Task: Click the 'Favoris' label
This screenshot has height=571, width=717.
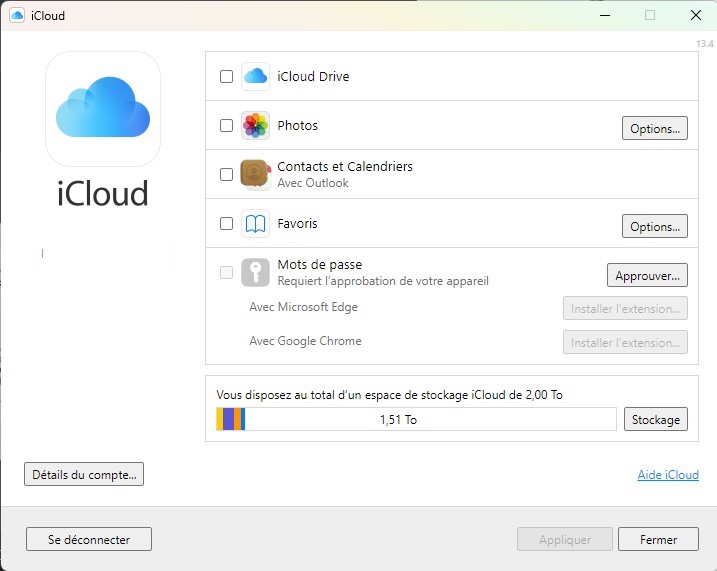Action: click(x=297, y=224)
